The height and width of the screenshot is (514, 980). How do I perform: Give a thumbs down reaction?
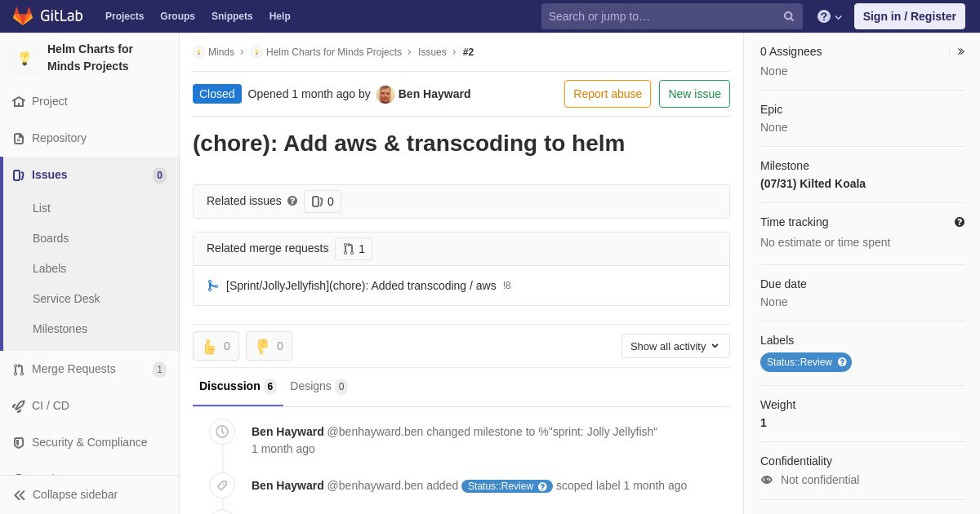(269, 346)
